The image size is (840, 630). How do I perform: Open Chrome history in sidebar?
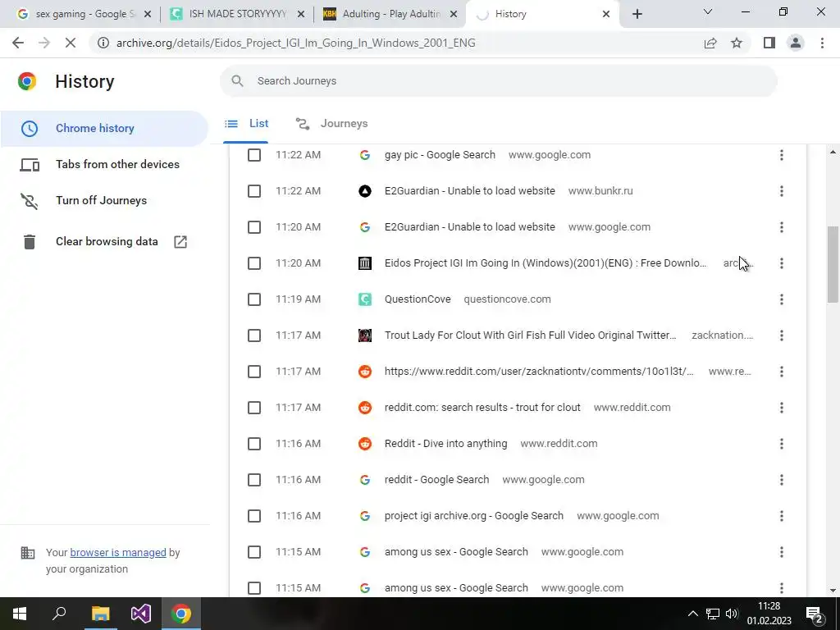tap(104, 129)
